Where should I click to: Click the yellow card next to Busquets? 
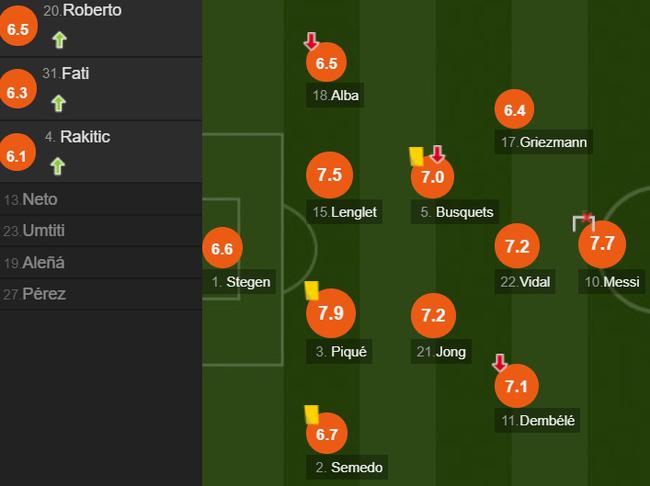[x=416, y=156]
